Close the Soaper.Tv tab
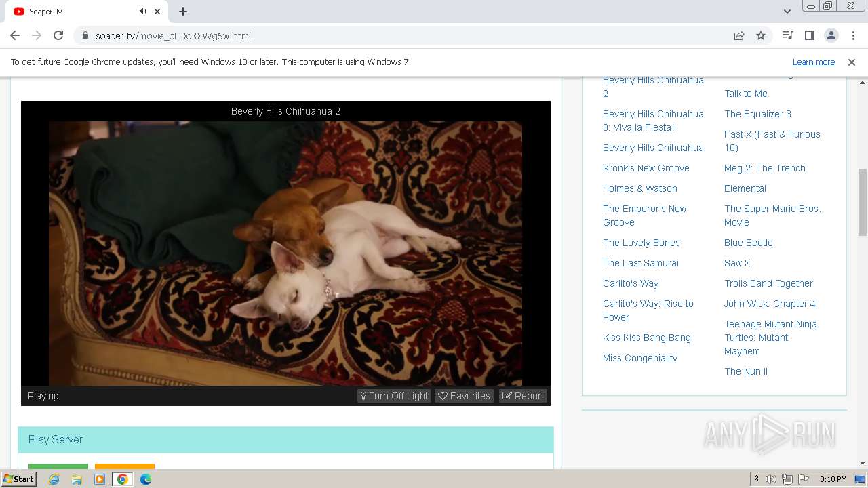 click(158, 12)
